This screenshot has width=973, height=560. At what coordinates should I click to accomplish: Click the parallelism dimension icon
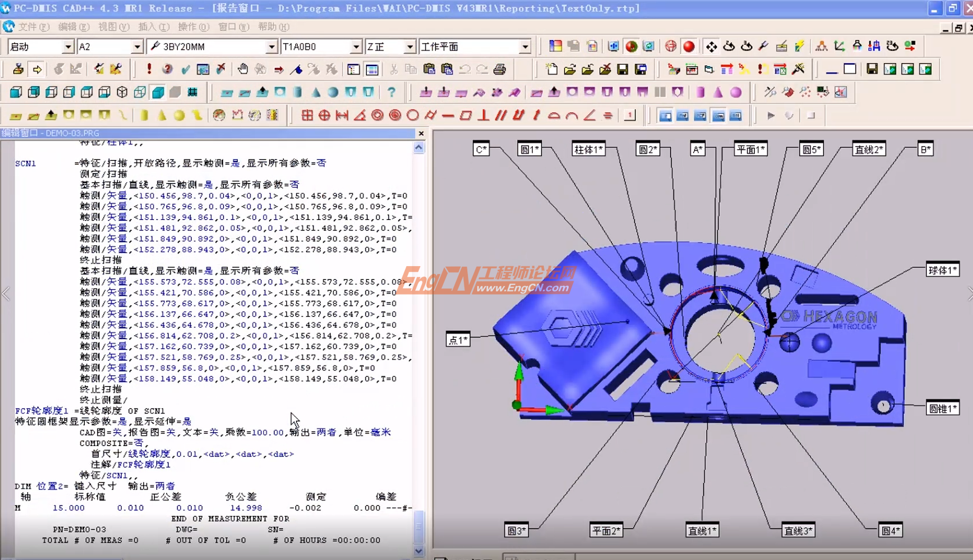tap(501, 115)
